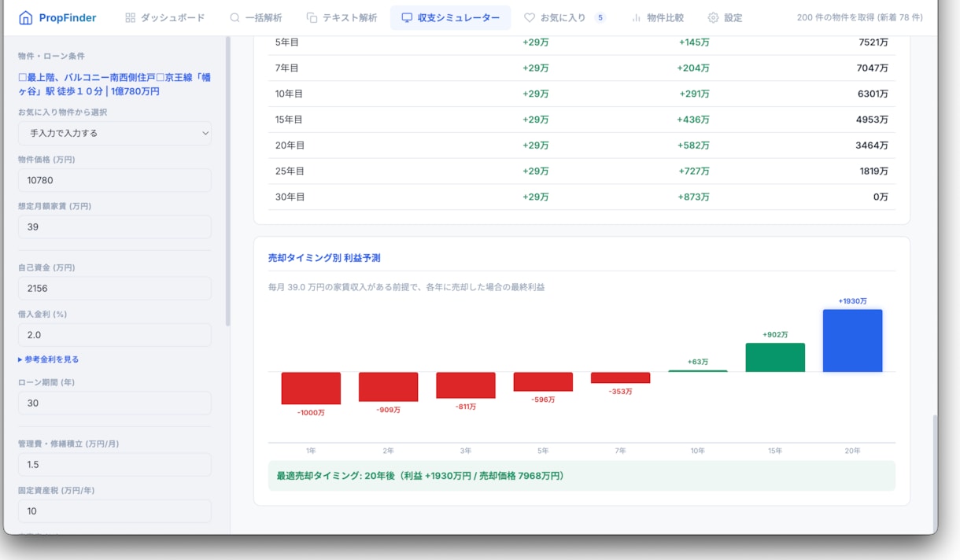Click the PropFinder house logo icon
The width and height of the screenshot is (960, 560).
[x=26, y=17]
